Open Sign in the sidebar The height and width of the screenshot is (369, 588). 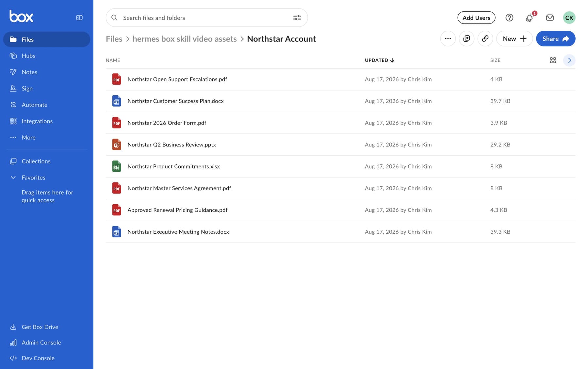pyautogui.click(x=46, y=89)
